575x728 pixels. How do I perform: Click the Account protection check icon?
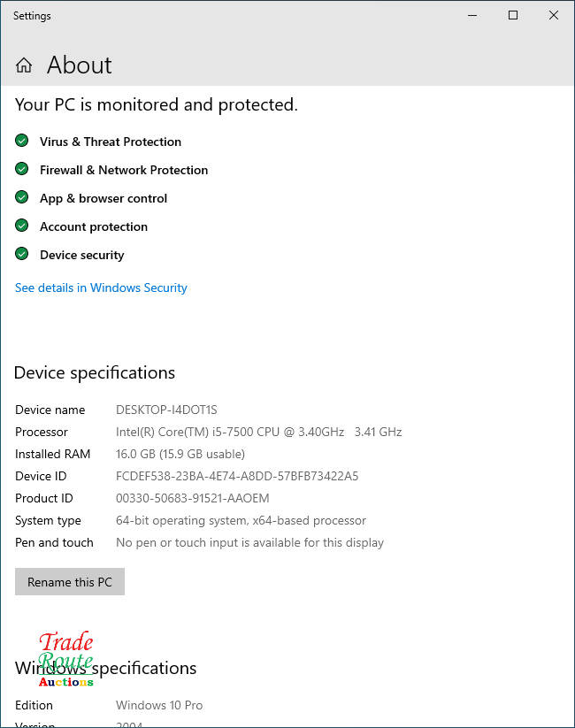[22, 226]
